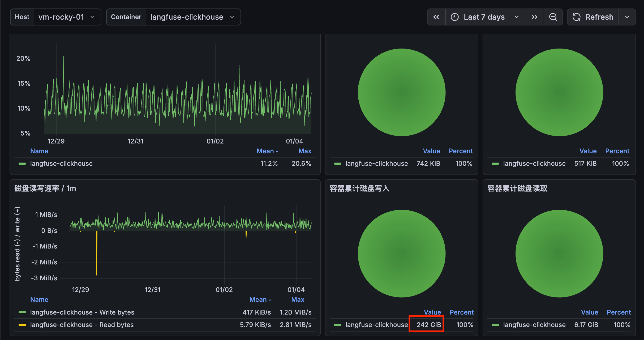Shift time range forward with double-right arrows
Image resolution: width=644 pixels, height=340 pixels.
pyautogui.click(x=535, y=17)
